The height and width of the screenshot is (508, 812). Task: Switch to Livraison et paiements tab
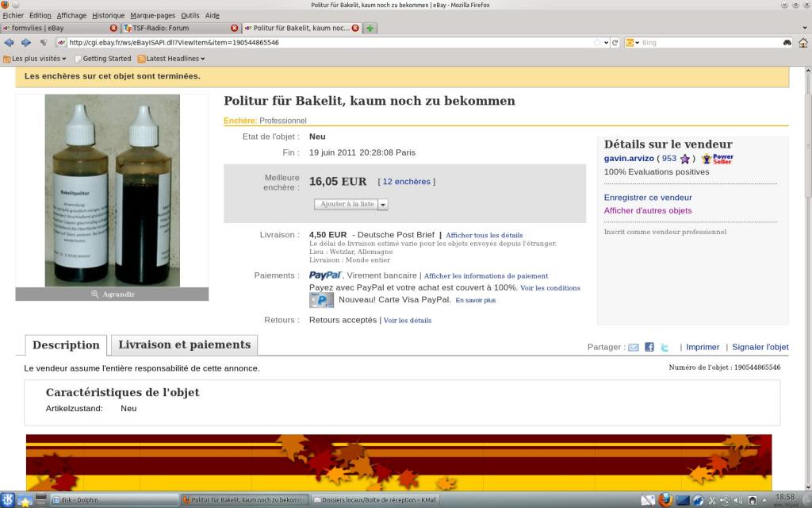point(184,344)
